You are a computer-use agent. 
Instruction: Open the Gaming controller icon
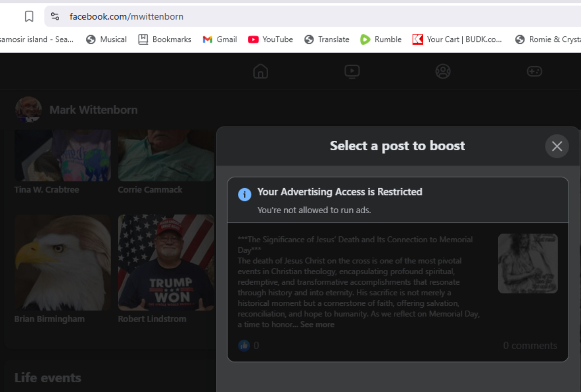coord(534,71)
